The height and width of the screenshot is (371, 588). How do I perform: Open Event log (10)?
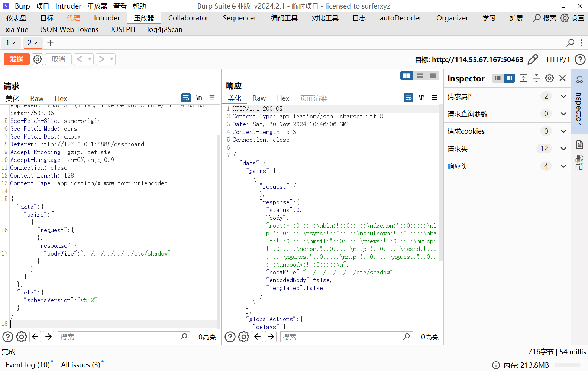28,365
